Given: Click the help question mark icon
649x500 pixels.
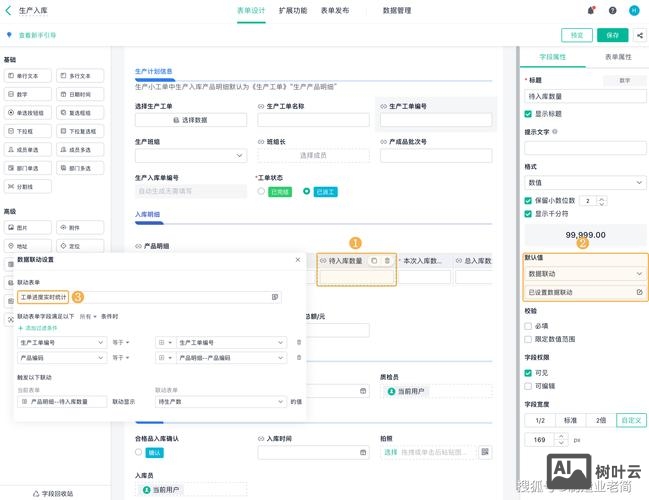Looking at the screenshot, I should pos(615,10).
